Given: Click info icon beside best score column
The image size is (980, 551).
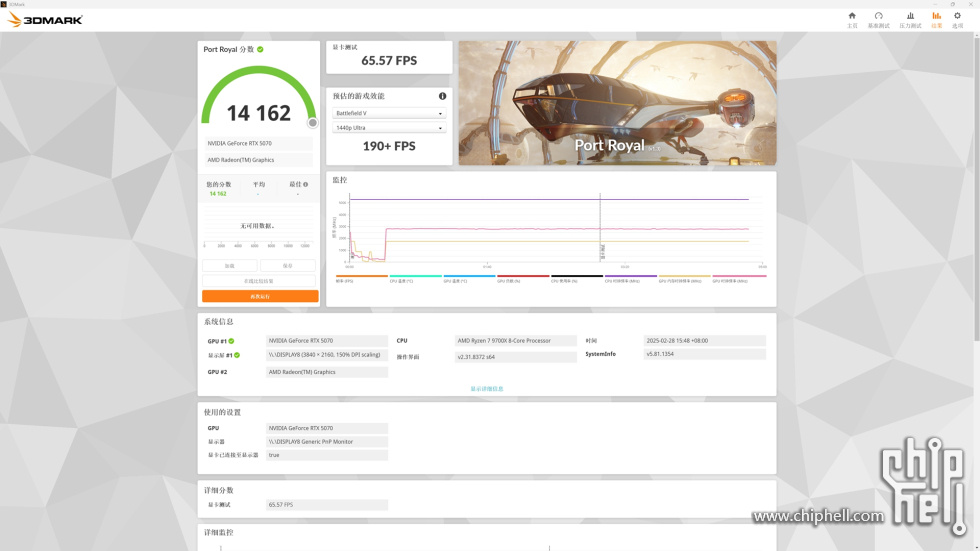Looking at the screenshot, I should click(x=305, y=184).
